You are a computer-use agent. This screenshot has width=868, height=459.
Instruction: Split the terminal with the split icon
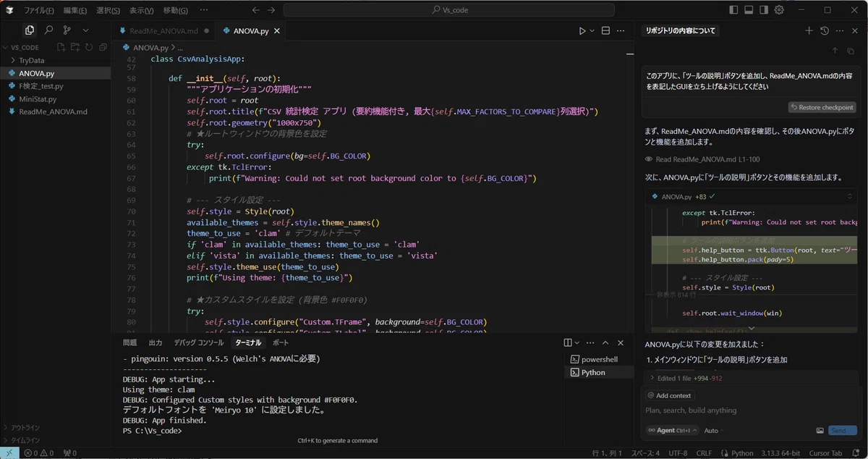569,342
